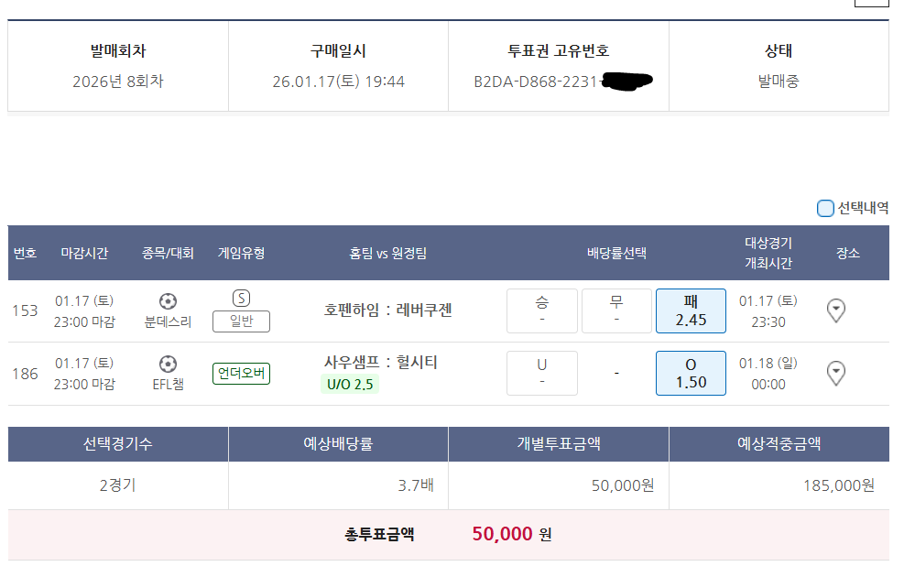Click the 무 draw odds box on row 153
The width and height of the screenshot is (904, 588).
point(615,310)
